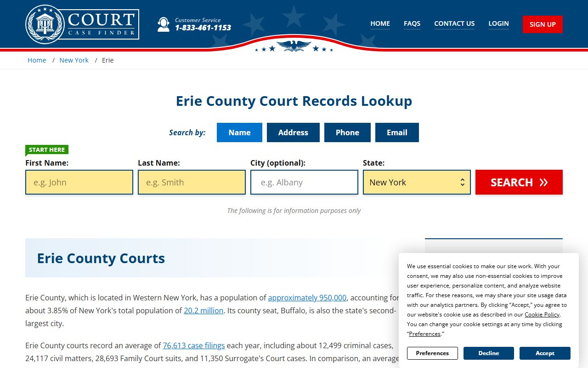Click the customer service headset icon
Screen dimensions: 588x368
coord(164,24)
